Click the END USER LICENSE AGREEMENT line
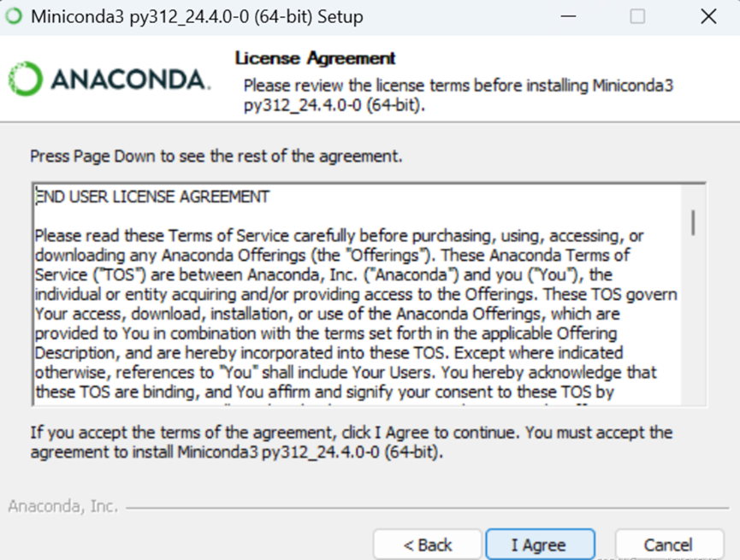740x560 pixels. click(x=152, y=197)
